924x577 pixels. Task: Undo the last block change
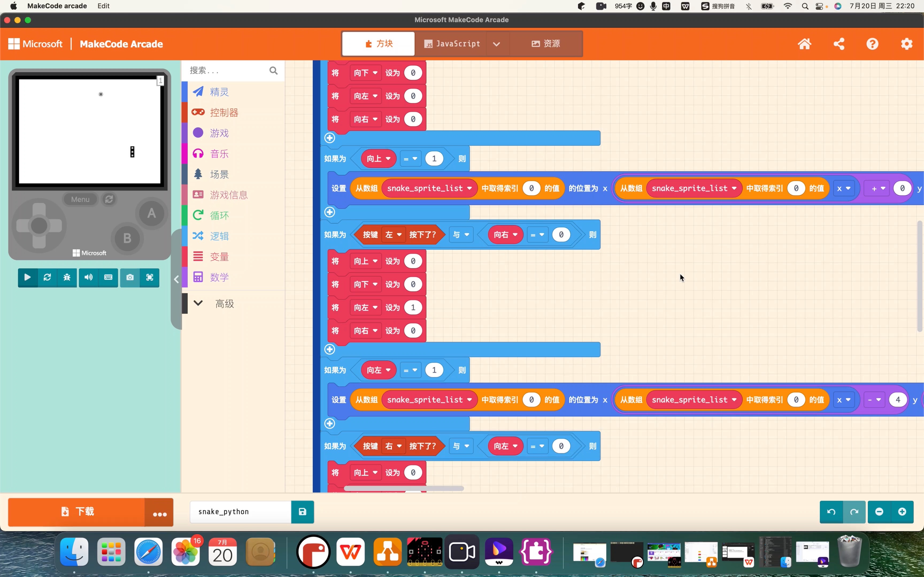pyautogui.click(x=831, y=512)
